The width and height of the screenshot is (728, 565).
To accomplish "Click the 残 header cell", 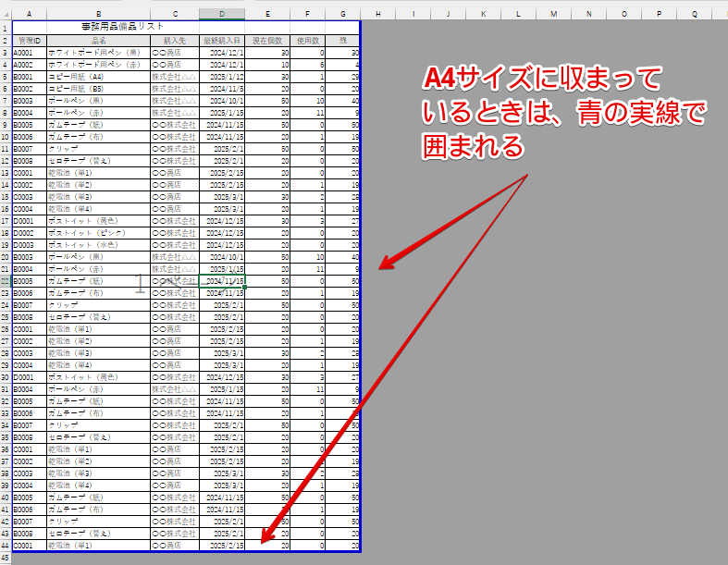I will pyautogui.click(x=342, y=41).
